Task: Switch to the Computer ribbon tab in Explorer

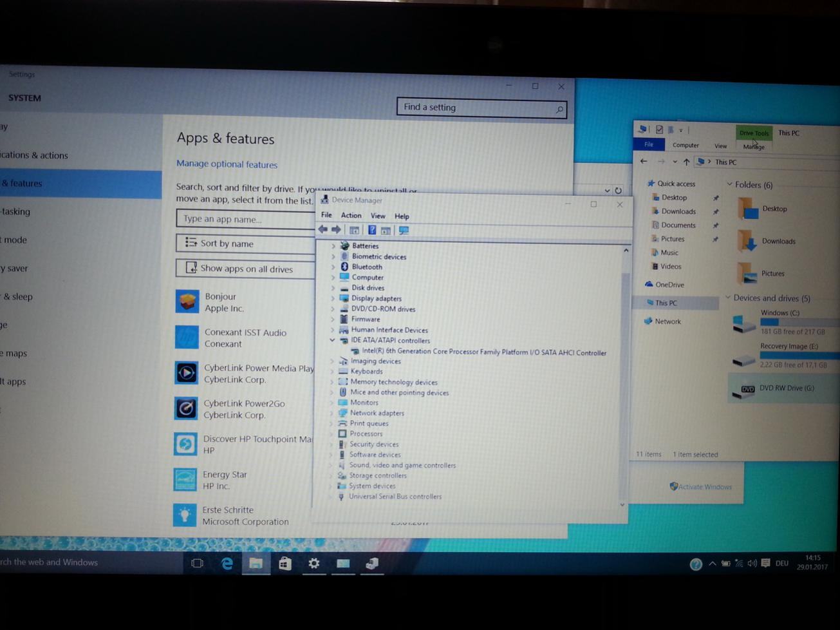Action: 686,146
